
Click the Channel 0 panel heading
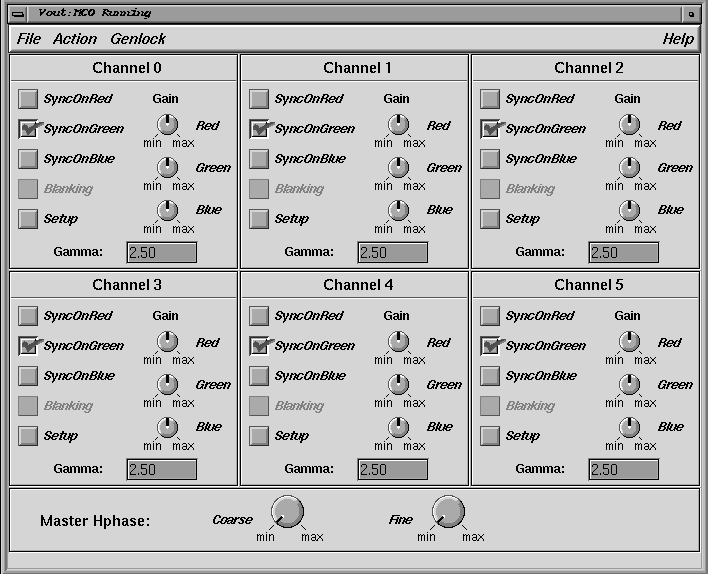[127, 68]
